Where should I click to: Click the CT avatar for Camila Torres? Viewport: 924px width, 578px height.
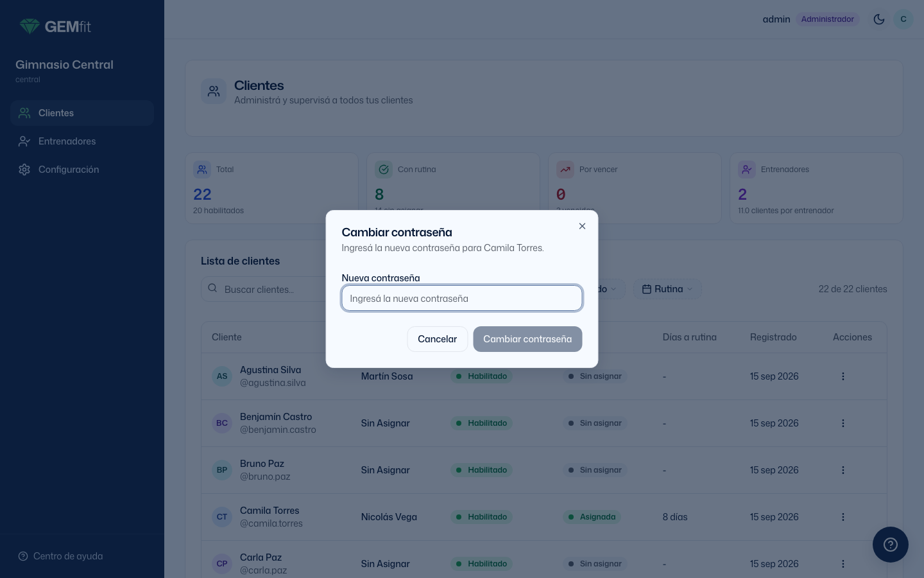click(222, 517)
